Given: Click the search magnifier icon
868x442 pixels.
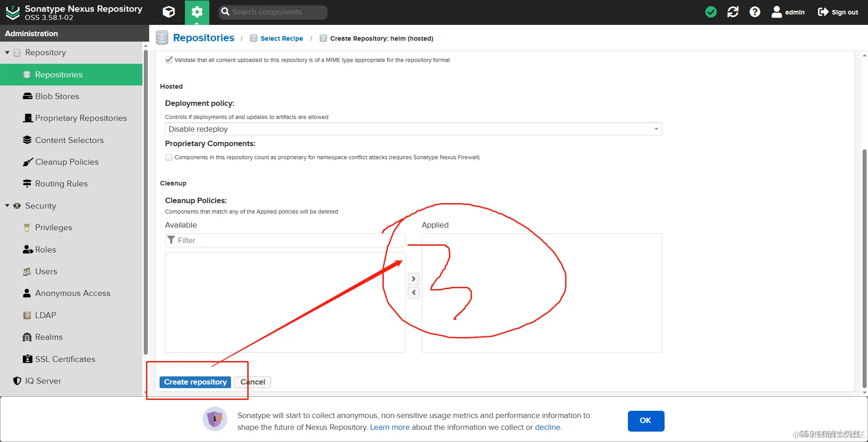Looking at the screenshot, I should pyautogui.click(x=225, y=12).
